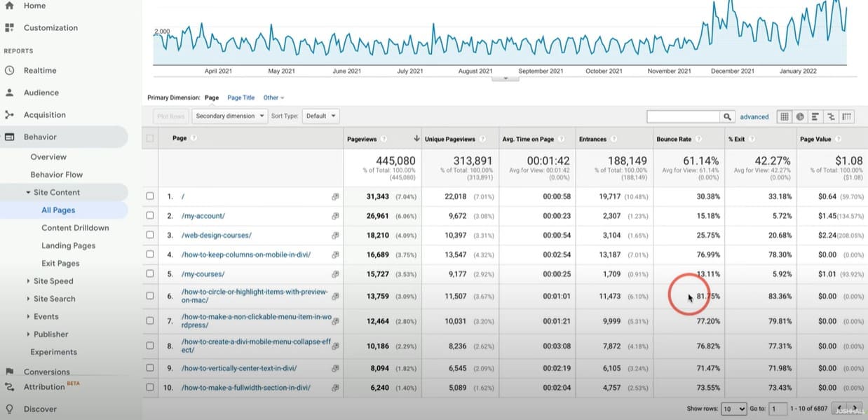Choose the performance bar view icon
The image size is (868, 420).
[x=815, y=116]
